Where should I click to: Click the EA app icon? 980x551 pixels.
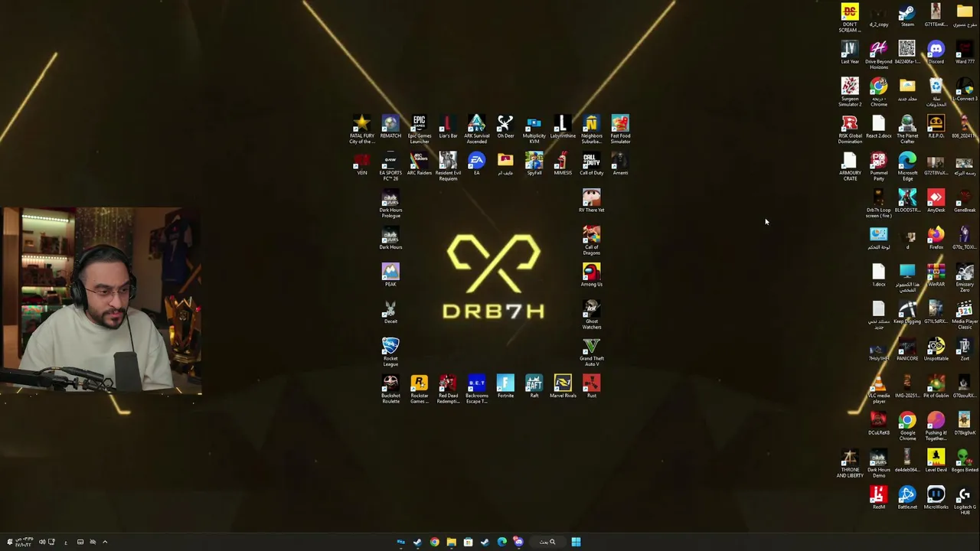click(476, 164)
